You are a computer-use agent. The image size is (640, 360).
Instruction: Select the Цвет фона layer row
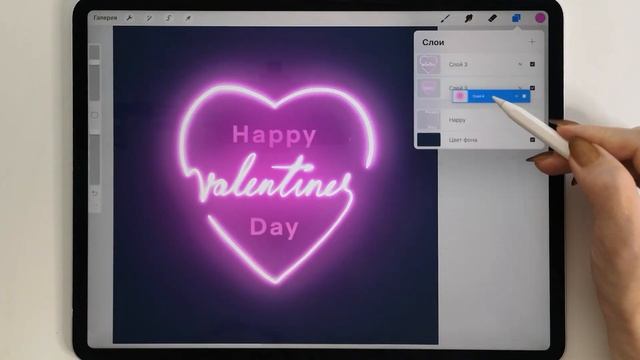coord(479,140)
